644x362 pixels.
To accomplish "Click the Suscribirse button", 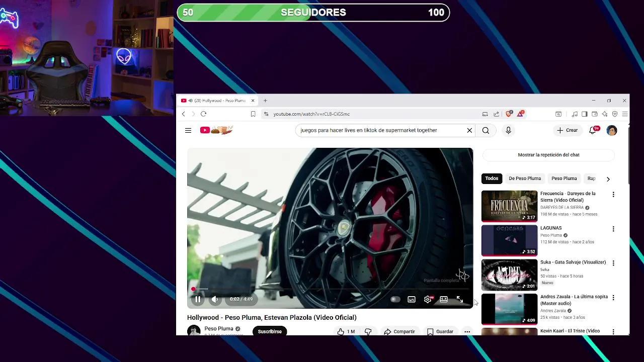I will pyautogui.click(x=270, y=331).
